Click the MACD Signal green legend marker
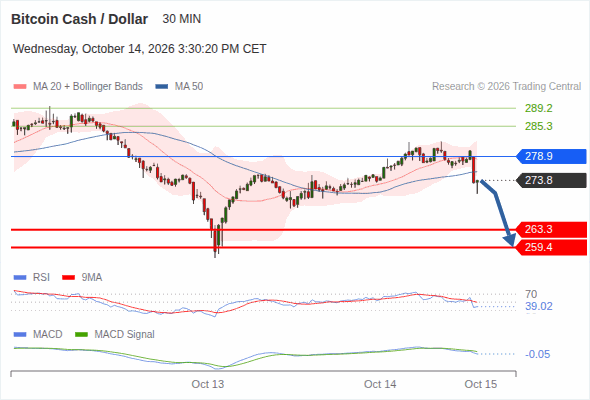This screenshot has height=400, width=590. click(x=81, y=335)
